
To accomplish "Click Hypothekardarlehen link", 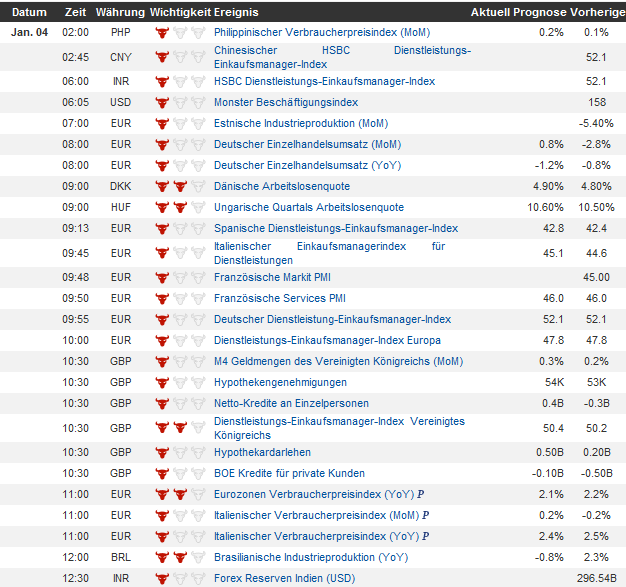I will [262, 452].
